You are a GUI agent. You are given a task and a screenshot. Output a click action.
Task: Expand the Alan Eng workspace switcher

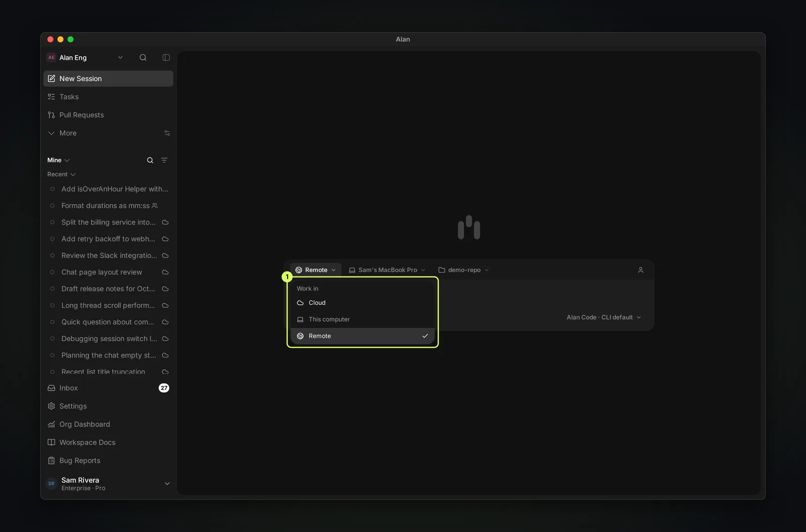click(86, 57)
